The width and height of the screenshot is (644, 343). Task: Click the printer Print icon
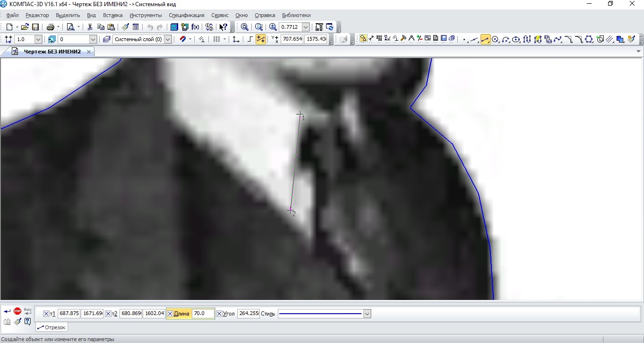(50, 27)
